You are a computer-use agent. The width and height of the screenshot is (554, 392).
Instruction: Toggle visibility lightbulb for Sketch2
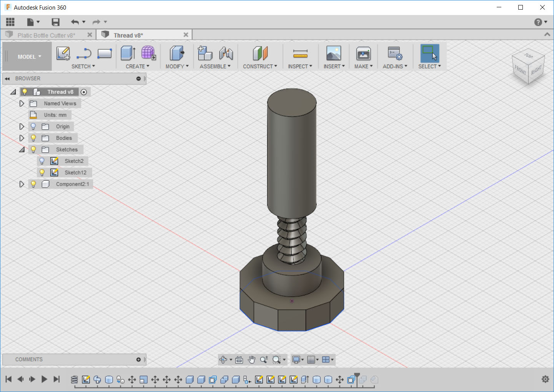tap(42, 161)
